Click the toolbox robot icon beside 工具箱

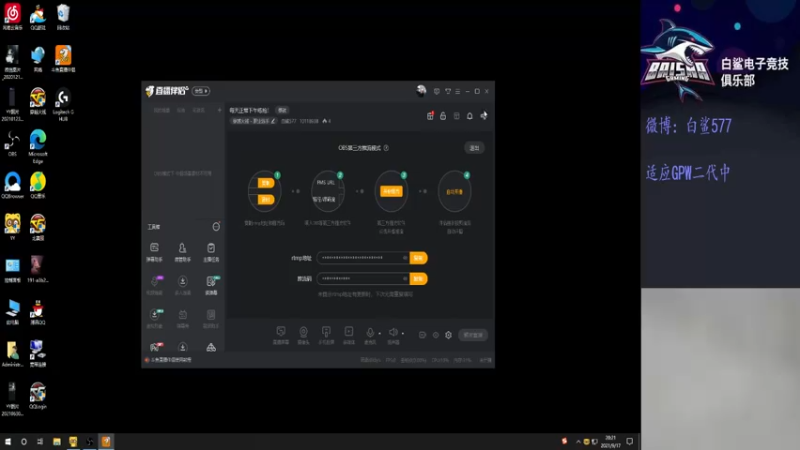[x=216, y=227]
